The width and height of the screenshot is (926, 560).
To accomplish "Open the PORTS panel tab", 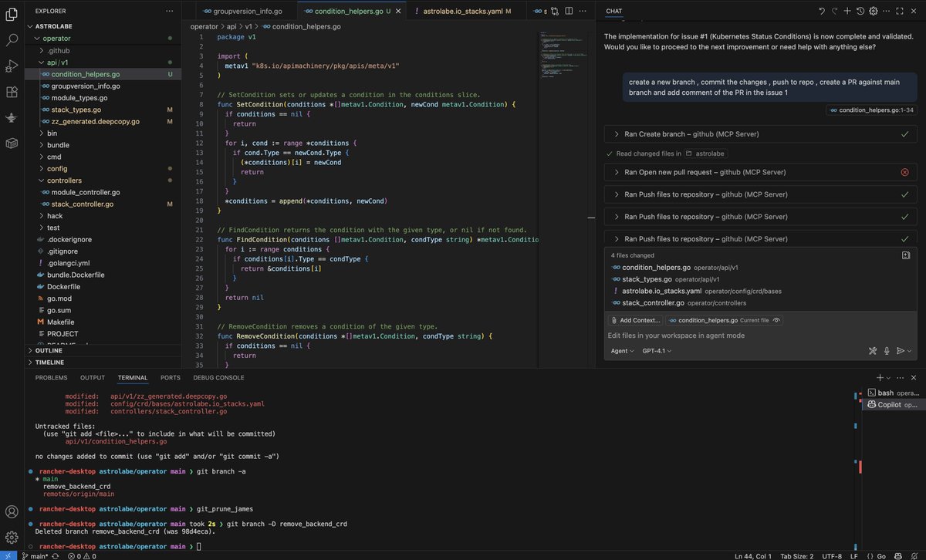I will point(171,378).
